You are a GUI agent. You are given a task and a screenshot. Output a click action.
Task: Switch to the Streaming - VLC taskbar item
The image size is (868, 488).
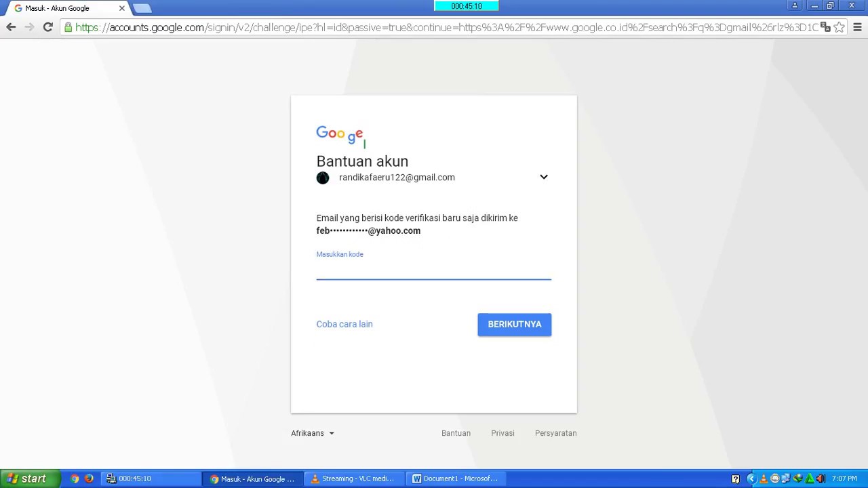354,479
